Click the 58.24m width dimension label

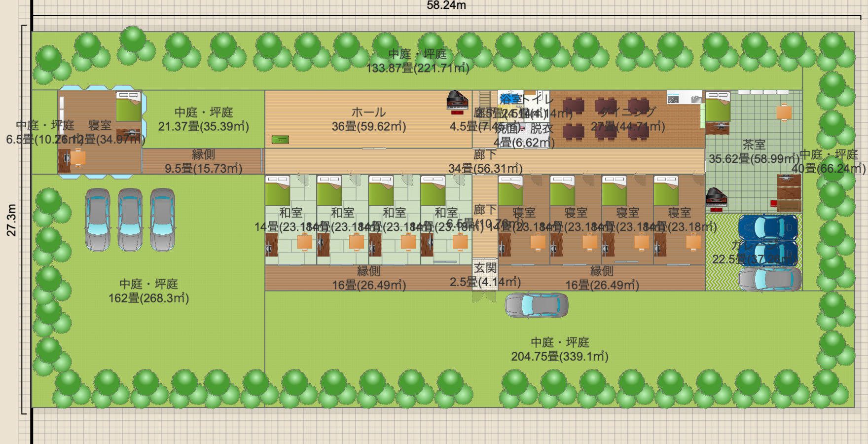tap(446, 5)
